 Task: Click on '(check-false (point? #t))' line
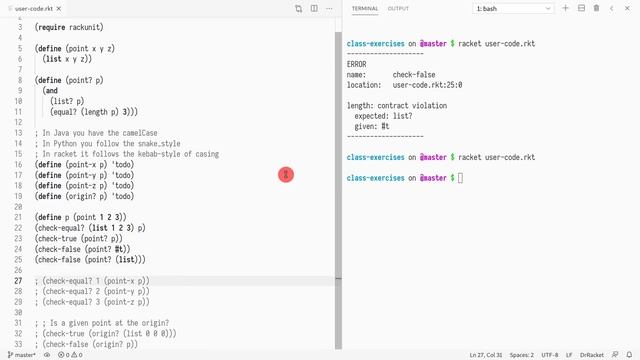pyautogui.click(x=82, y=249)
